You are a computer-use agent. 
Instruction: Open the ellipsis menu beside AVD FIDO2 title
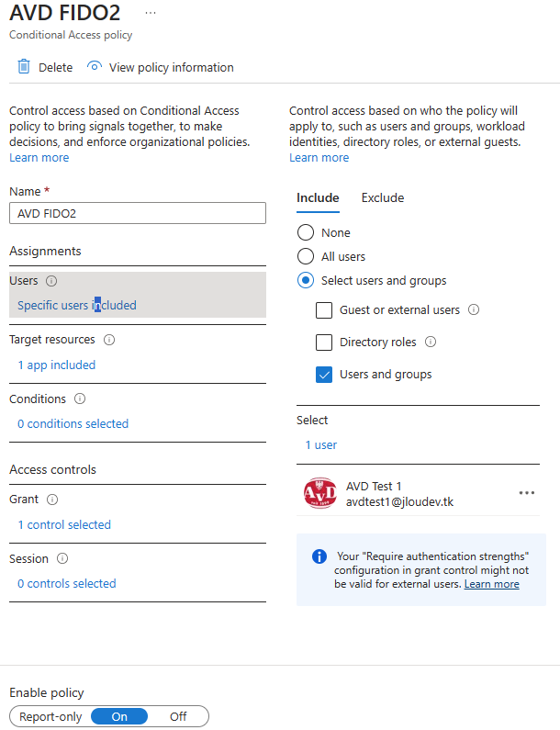[x=151, y=13]
